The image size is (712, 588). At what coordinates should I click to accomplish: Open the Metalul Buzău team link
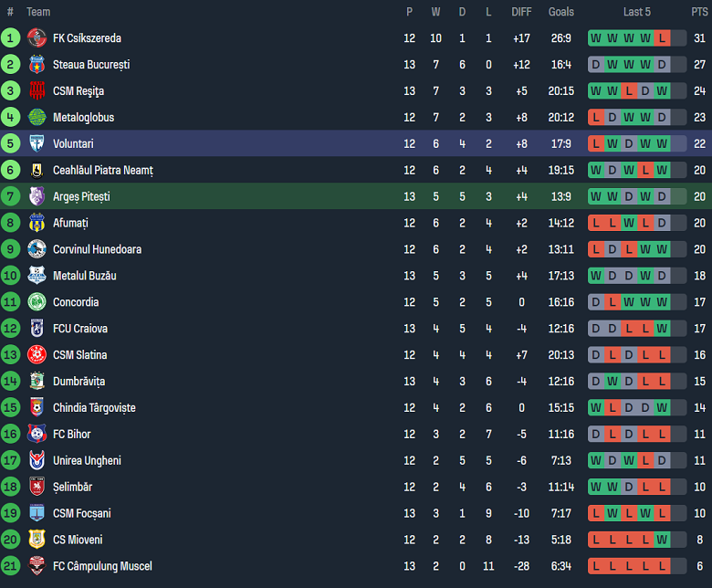[84, 276]
